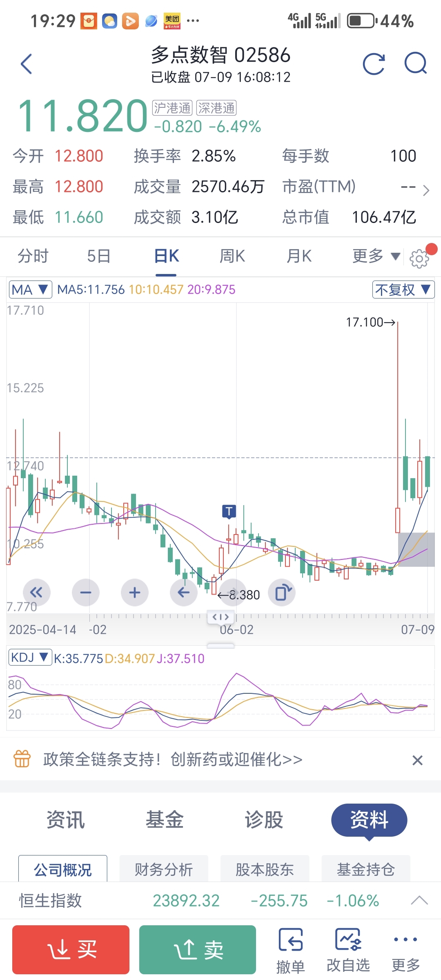
Task: Jump to earliest chart data with double-left arrow
Action: coord(36,592)
